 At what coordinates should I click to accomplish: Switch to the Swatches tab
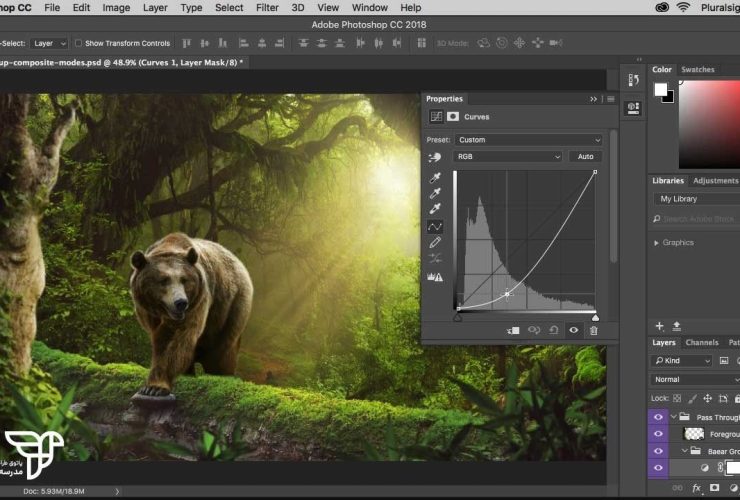click(698, 69)
